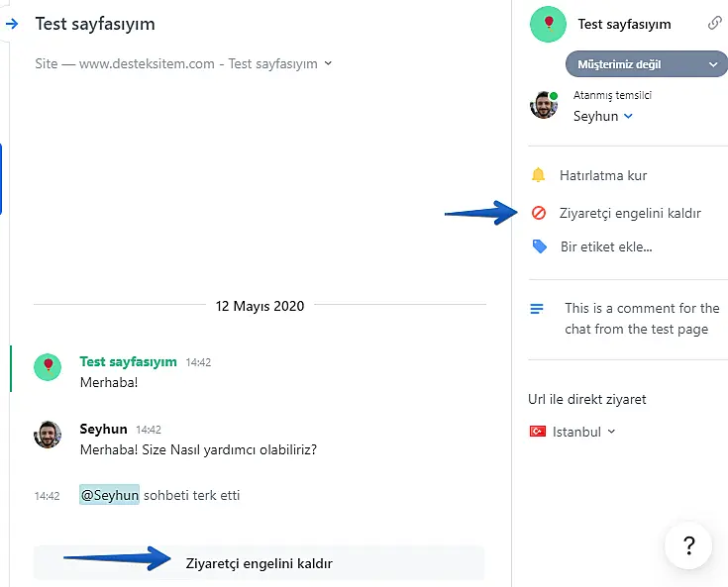Select "Hatırlatma kur" option
The height and width of the screenshot is (587, 728).
pyautogui.click(x=603, y=175)
